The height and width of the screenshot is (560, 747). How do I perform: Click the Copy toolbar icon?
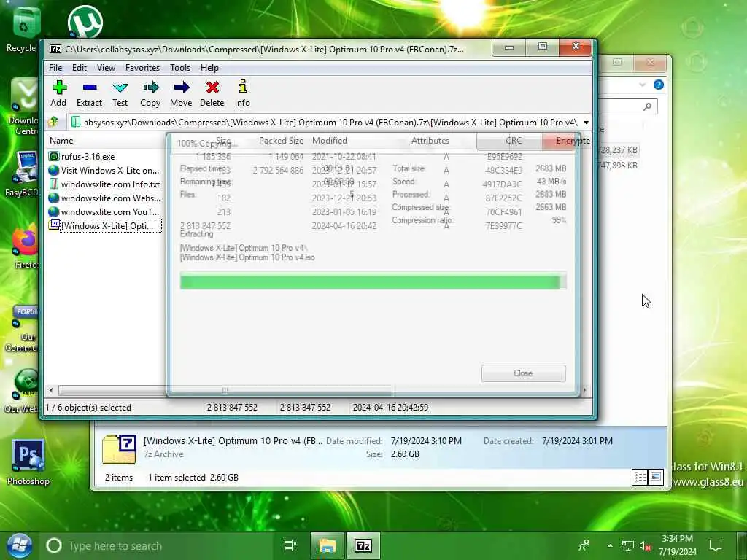click(150, 93)
